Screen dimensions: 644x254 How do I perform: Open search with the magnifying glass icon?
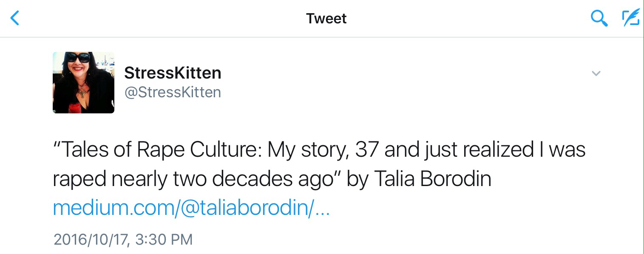pos(599,18)
